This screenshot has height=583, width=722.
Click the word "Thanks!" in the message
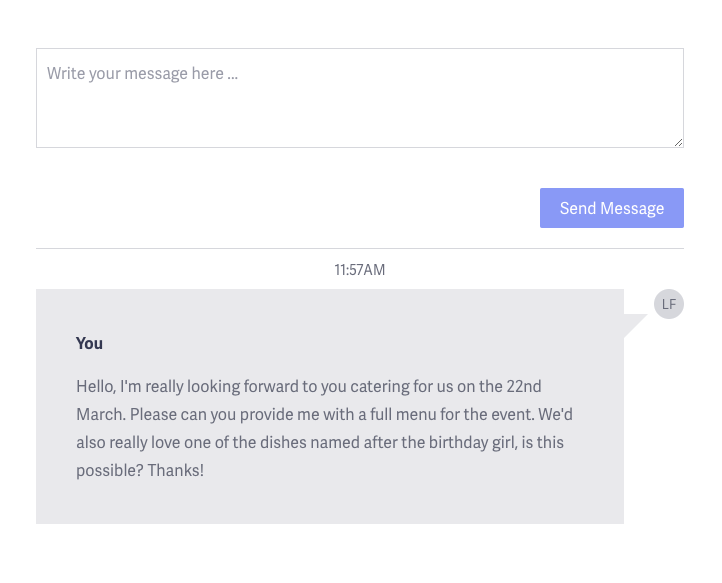[x=175, y=470]
